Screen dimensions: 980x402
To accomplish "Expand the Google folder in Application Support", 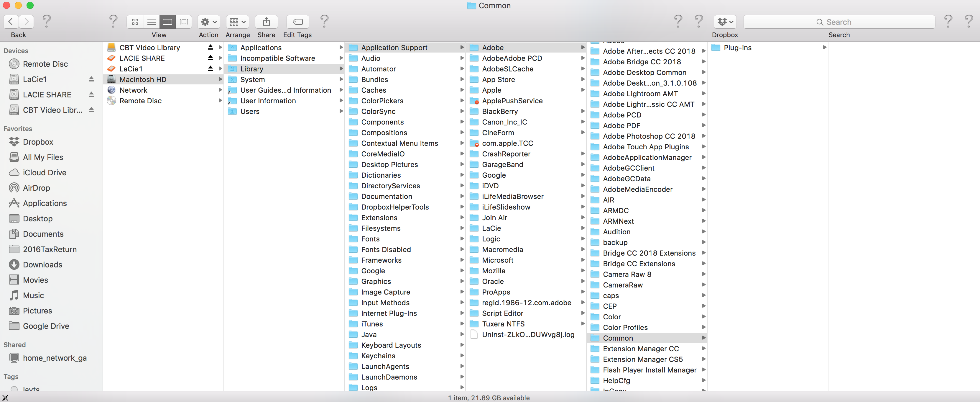I will [x=582, y=175].
